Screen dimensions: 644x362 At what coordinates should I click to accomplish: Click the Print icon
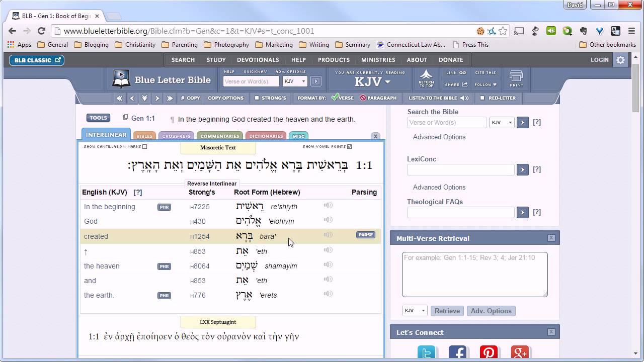(x=516, y=79)
